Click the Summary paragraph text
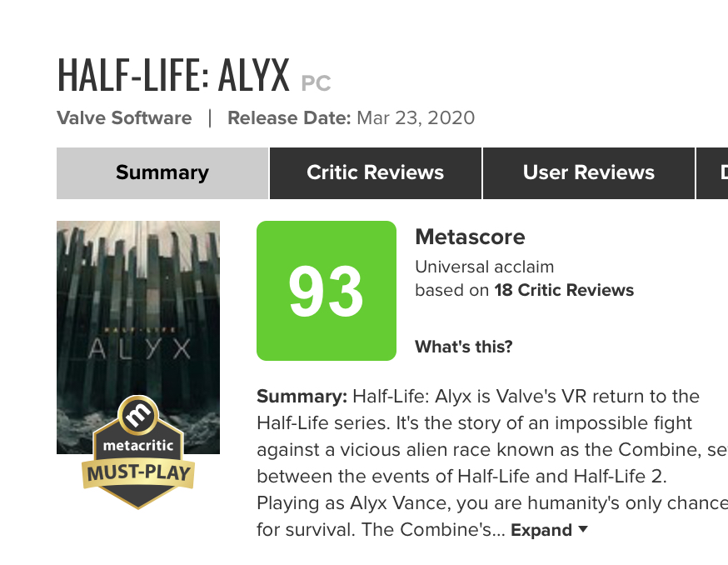 pos(492,462)
